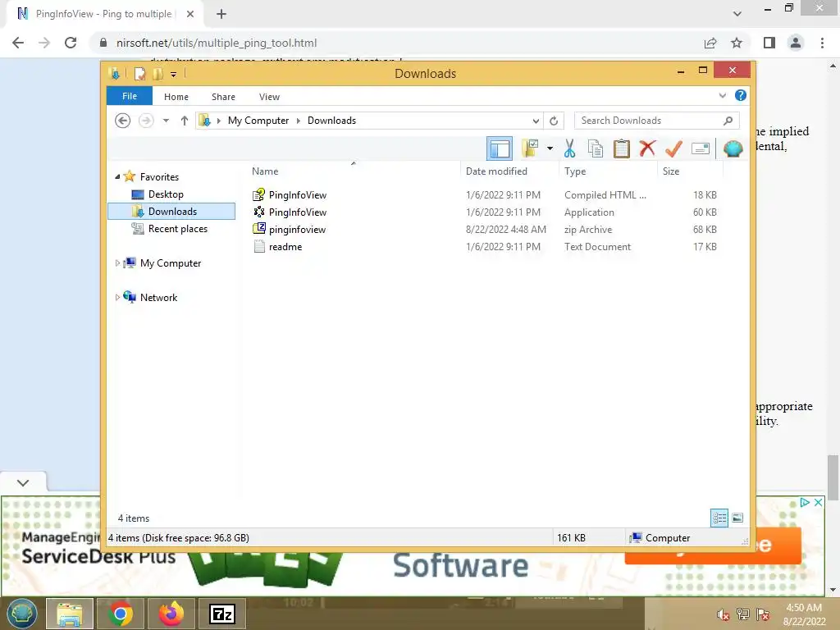Open a new Chrome tab
The image size is (840, 630).
coord(221,14)
